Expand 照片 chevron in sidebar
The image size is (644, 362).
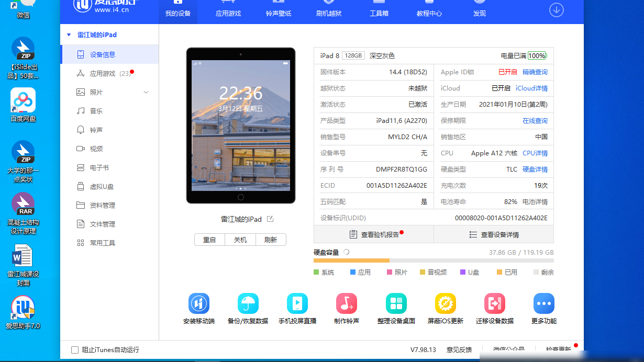[146, 93]
